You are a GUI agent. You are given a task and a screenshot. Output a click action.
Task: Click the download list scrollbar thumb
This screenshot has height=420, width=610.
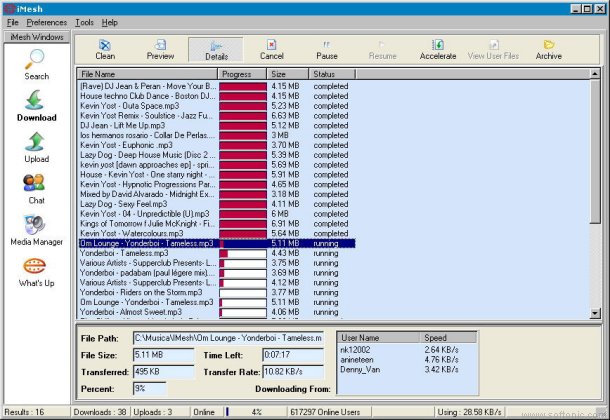click(x=595, y=151)
